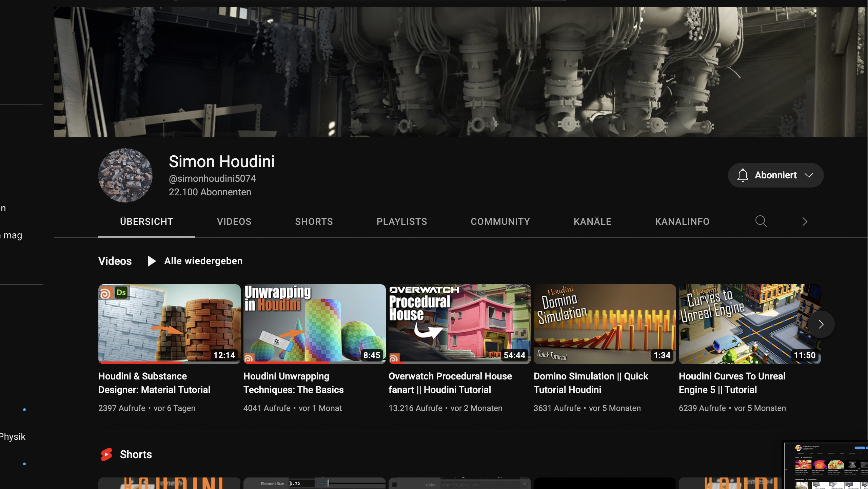The height and width of the screenshot is (489, 868).
Task: Click the red Shorts logo icon
Action: point(106,454)
